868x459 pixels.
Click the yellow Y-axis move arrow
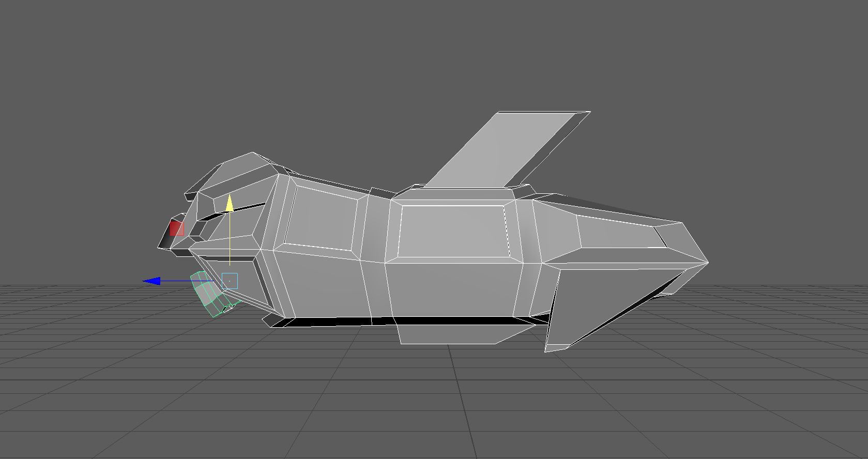coord(229,203)
